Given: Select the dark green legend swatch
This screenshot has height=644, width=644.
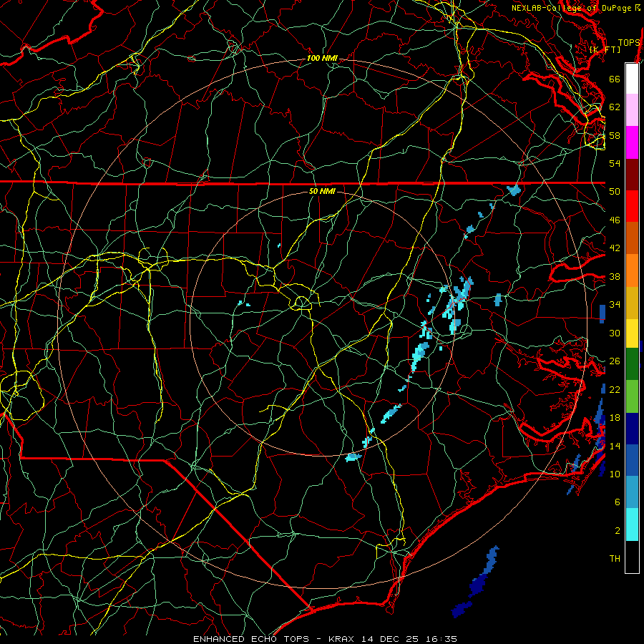Looking at the screenshot, I should [632, 364].
